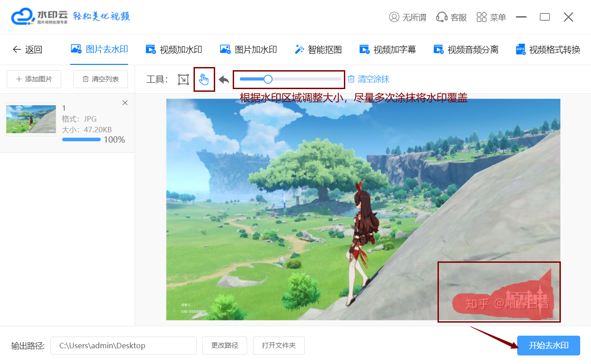Select the rectangle selection tool
This screenshot has width=591, height=364.
click(183, 80)
